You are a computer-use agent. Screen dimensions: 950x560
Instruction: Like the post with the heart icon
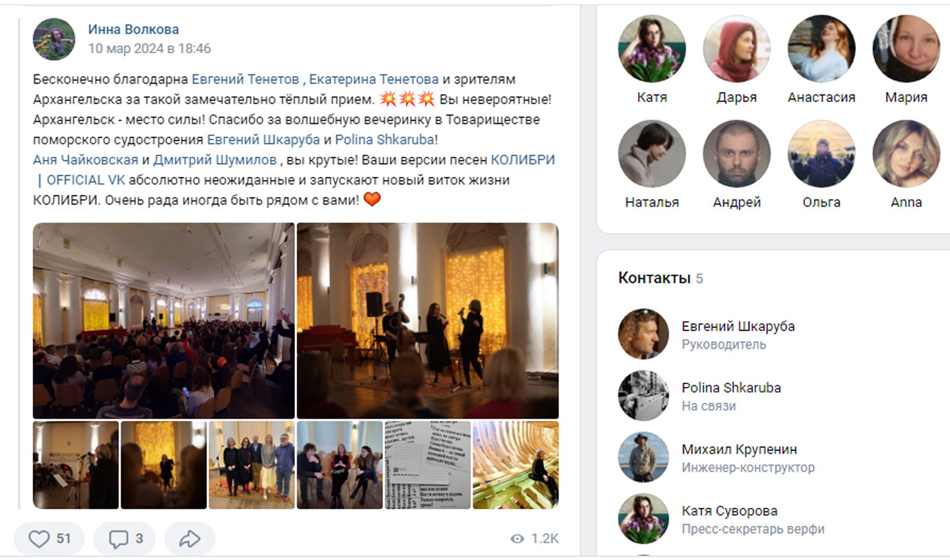click(49, 538)
